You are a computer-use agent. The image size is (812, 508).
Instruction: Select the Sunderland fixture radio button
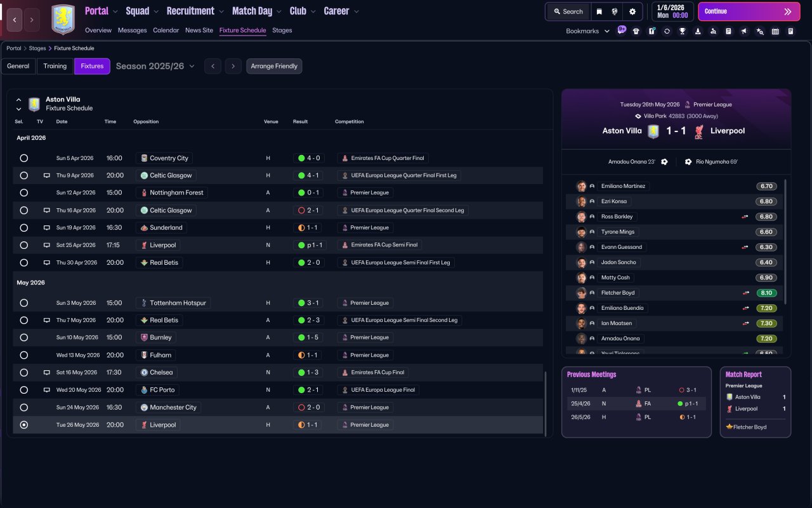[24, 228]
